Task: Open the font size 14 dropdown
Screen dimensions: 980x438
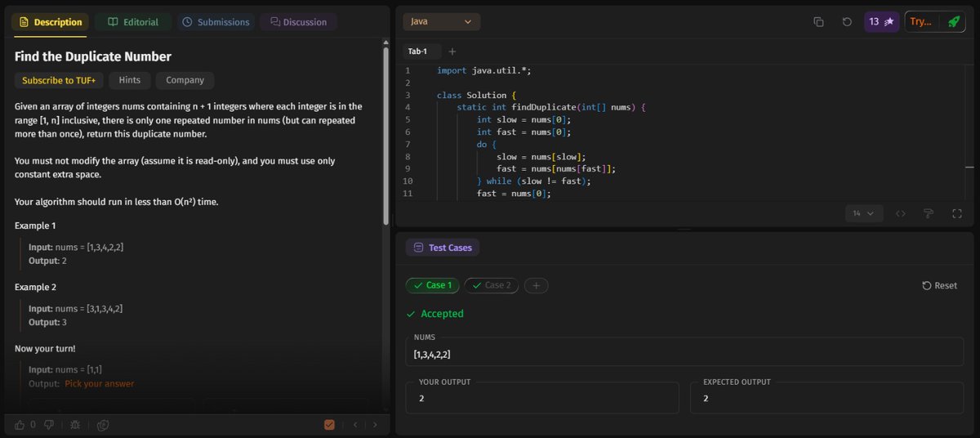Action: click(x=863, y=213)
